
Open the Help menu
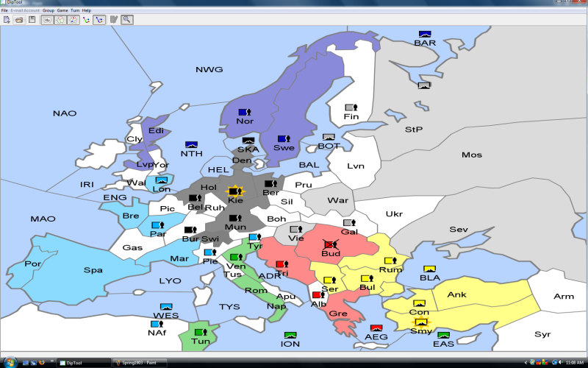tap(87, 10)
